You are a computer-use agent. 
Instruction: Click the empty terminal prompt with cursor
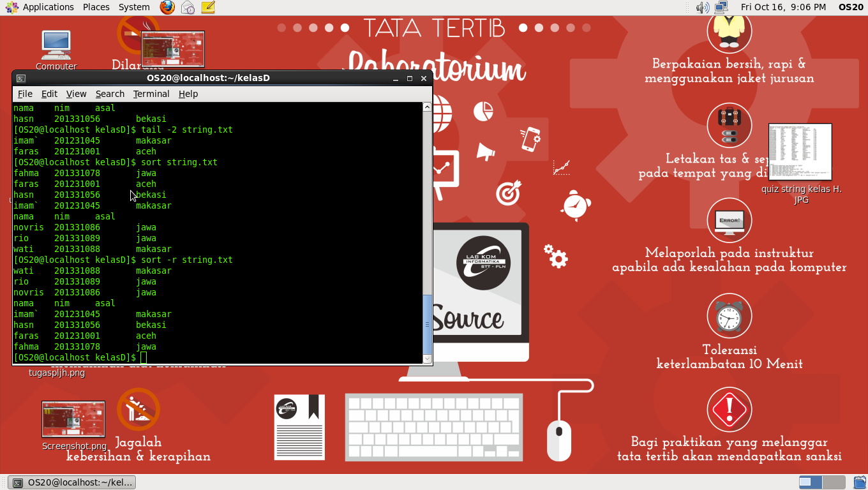[x=80, y=357]
